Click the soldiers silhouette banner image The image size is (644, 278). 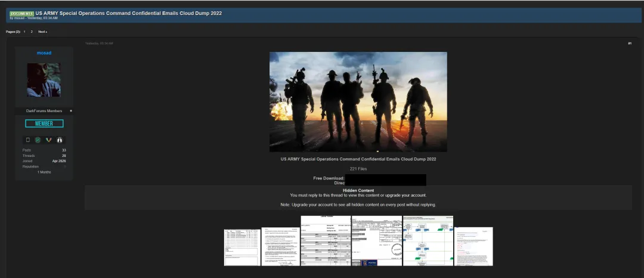[x=358, y=102]
